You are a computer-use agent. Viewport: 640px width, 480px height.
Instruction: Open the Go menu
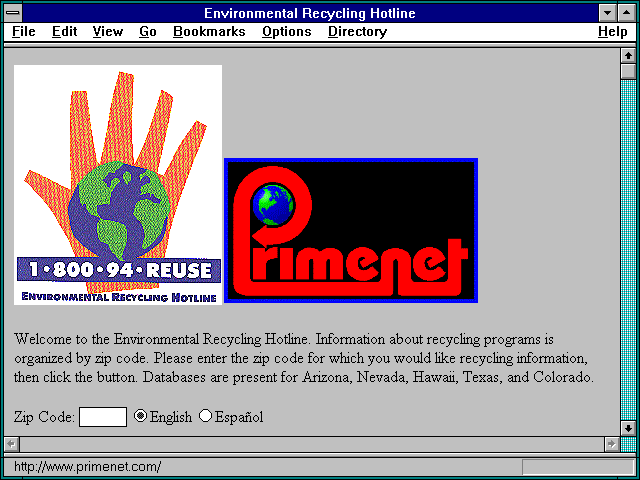point(147,31)
